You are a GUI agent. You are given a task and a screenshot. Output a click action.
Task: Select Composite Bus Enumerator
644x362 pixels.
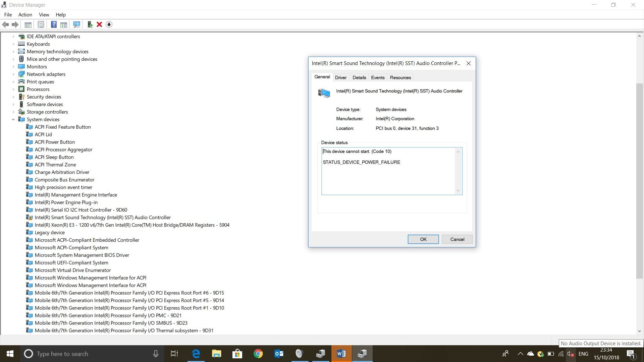64,180
